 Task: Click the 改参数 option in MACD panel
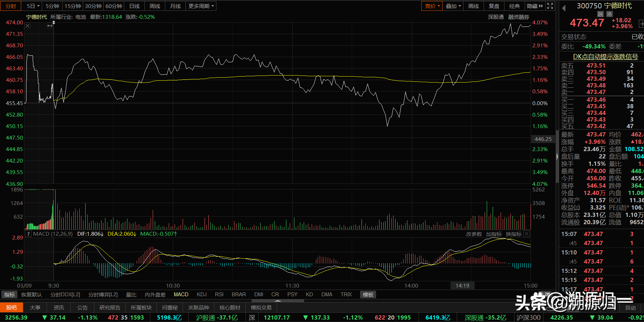tap(474, 234)
